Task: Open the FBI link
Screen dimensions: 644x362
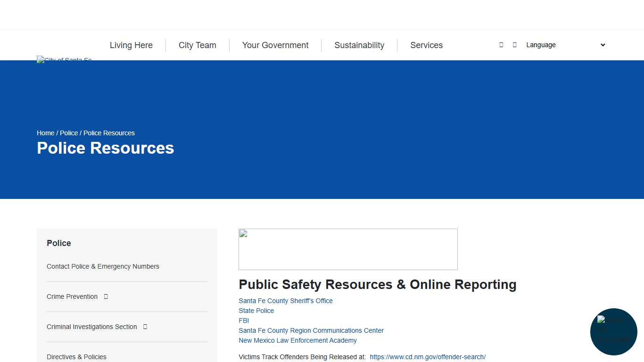Action: 243,321
